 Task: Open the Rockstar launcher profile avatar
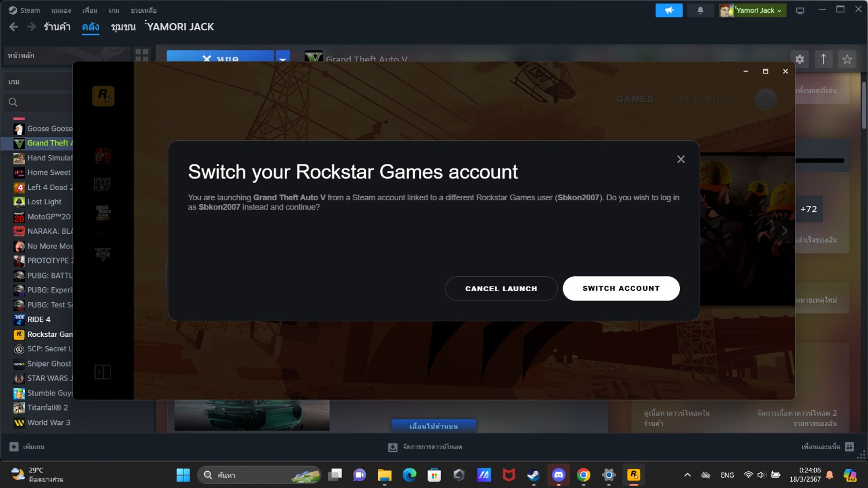coord(766,99)
